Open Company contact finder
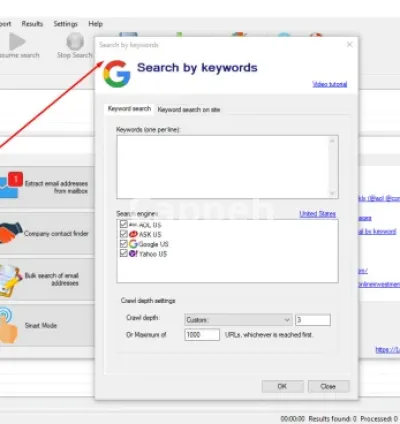 (x=47, y=233)
